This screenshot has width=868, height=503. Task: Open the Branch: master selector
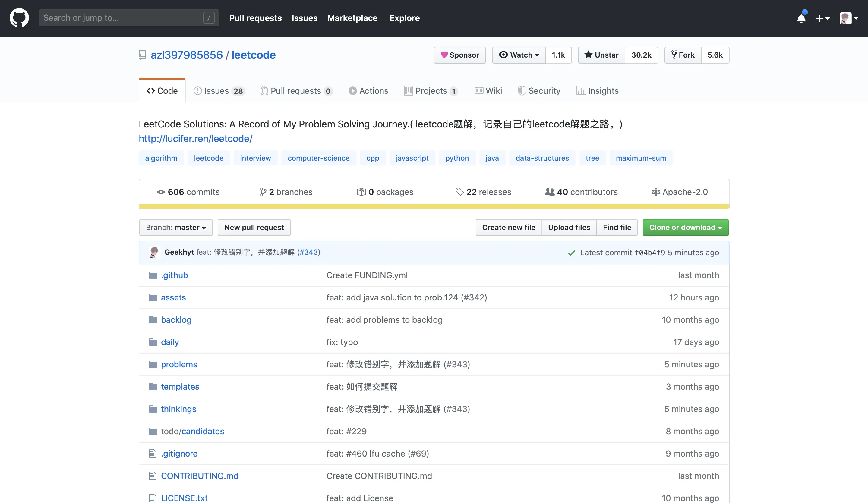(x=176, y=228)
